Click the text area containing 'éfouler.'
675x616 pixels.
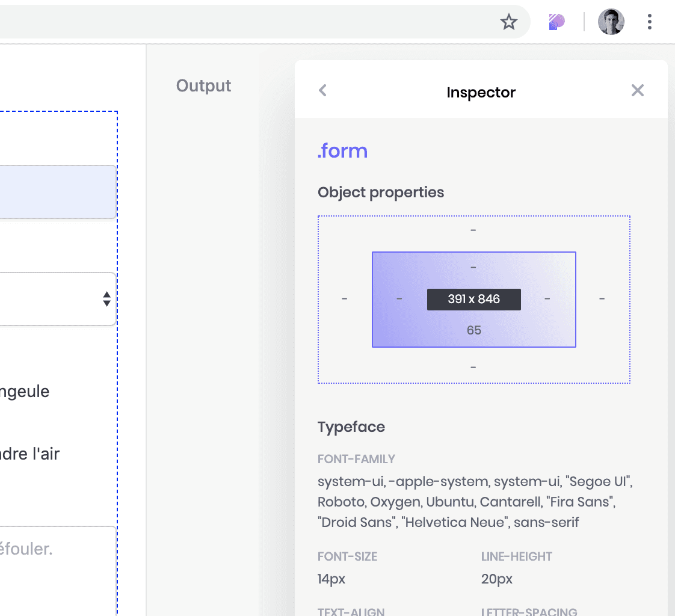(58, 570)
